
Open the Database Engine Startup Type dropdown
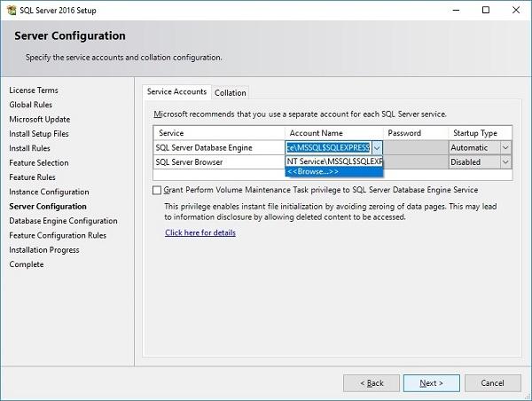[x=505, y=148]
